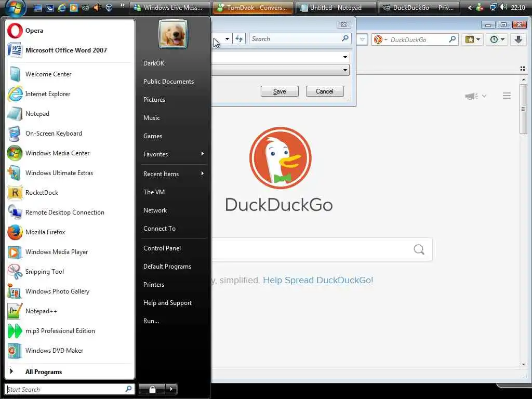
Task: Click the browser downloads arrow icon
Action: [x=518, y=39]
